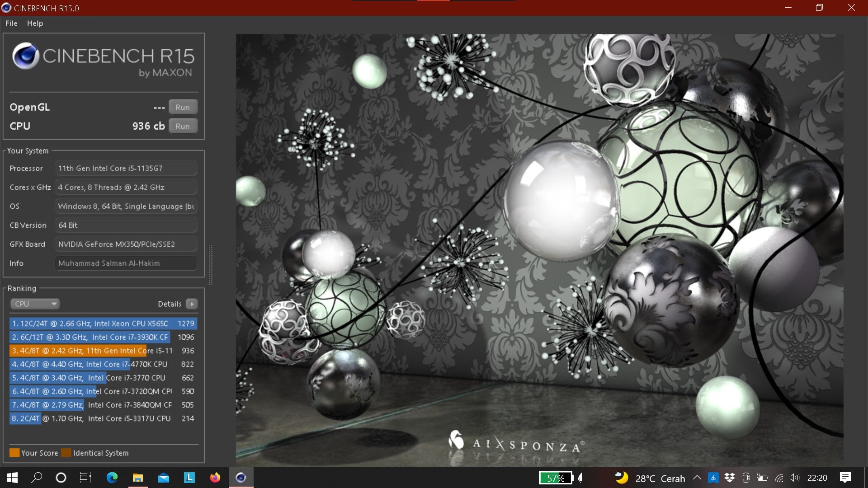Click the CB Version field
Screen dimensions: 868x488
click(x=126, y=225)
